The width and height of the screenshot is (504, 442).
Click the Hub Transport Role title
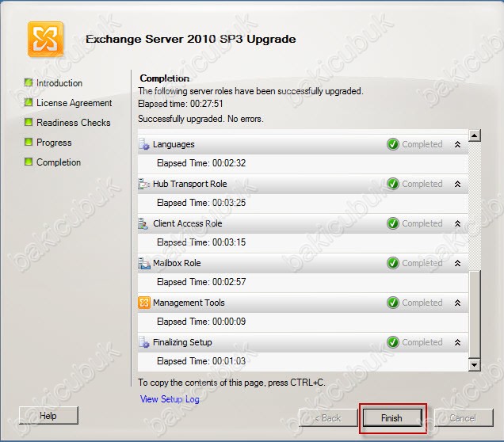(190, 184)
